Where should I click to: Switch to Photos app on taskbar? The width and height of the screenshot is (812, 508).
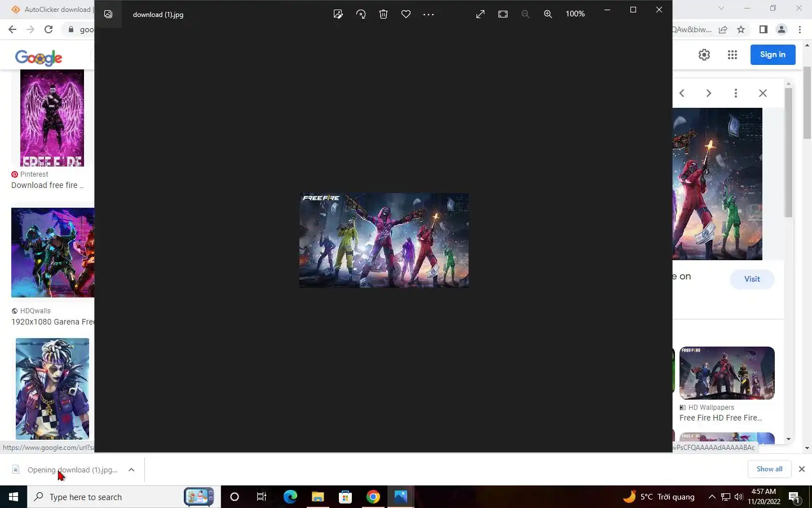coord(400,497)
